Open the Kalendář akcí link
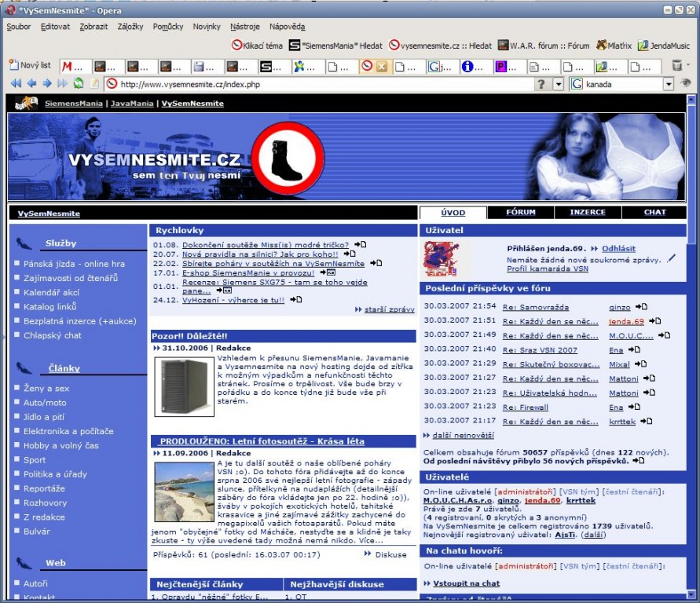700x603 pixels. pyautogui.click(x=51, y=293)
